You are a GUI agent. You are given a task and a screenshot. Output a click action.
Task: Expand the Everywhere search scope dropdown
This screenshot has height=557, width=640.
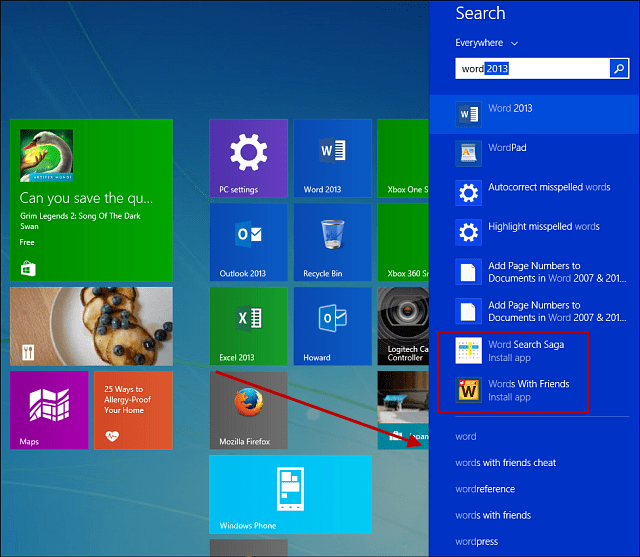tap(487, 43)
